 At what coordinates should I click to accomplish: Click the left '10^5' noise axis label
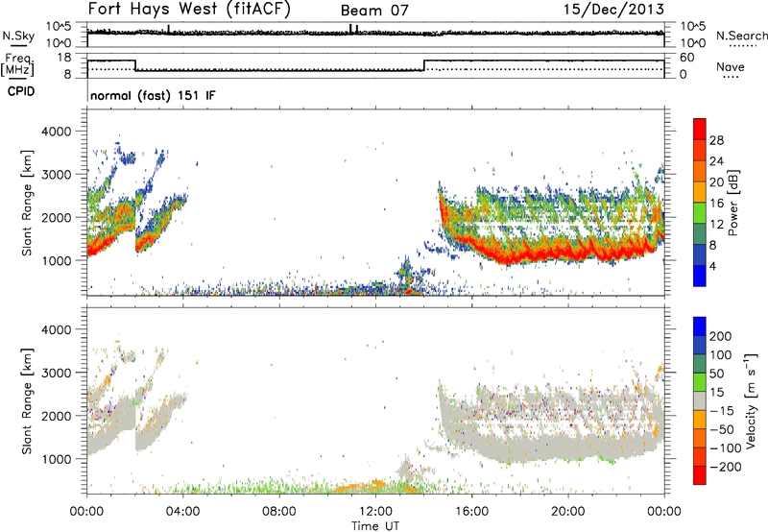pyautogui.click(x=59, y=27)
